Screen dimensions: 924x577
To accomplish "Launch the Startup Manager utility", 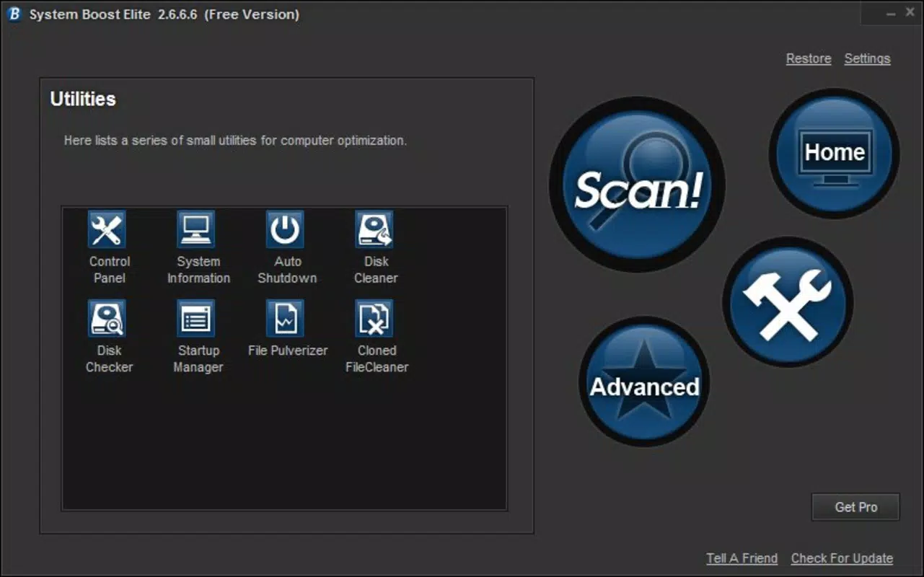I will (x=196, y=318).
